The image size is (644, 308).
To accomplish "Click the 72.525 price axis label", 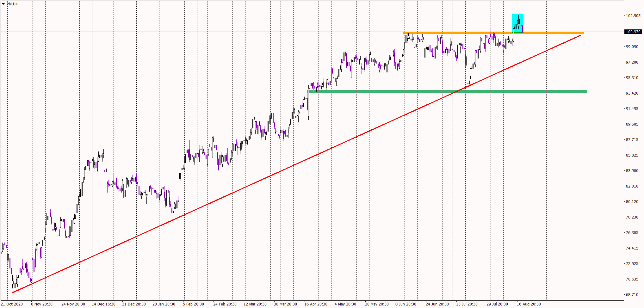I will pyautogui.click(x=632, y=264).
